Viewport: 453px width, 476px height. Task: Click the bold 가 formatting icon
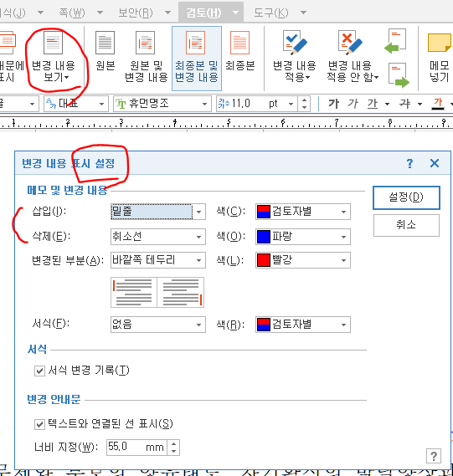(333, 104)
